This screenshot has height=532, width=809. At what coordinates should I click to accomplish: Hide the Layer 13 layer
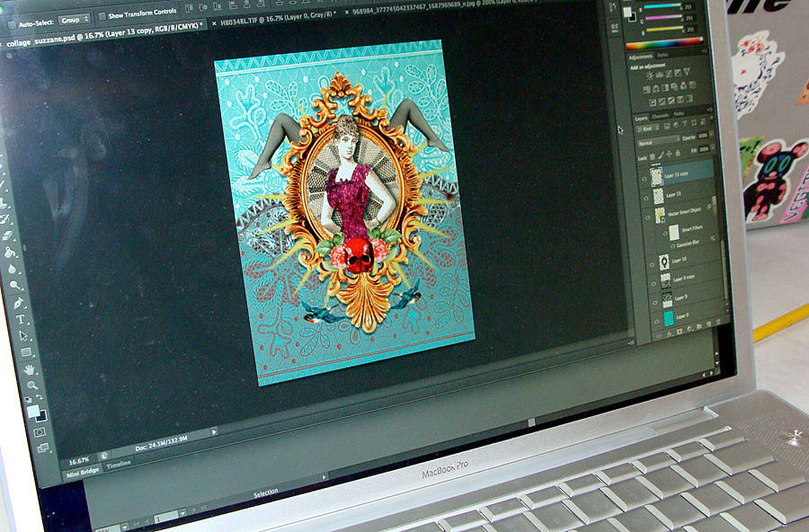click(x=646, y=198)
